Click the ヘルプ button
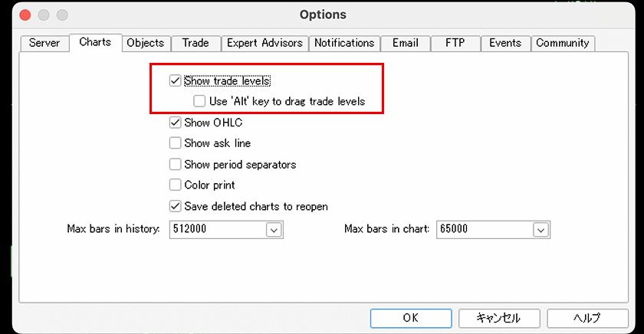644x334 pixels. tap(587, 318)
